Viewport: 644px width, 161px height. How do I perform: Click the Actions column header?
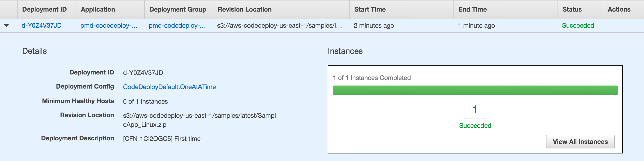point(619,9)
